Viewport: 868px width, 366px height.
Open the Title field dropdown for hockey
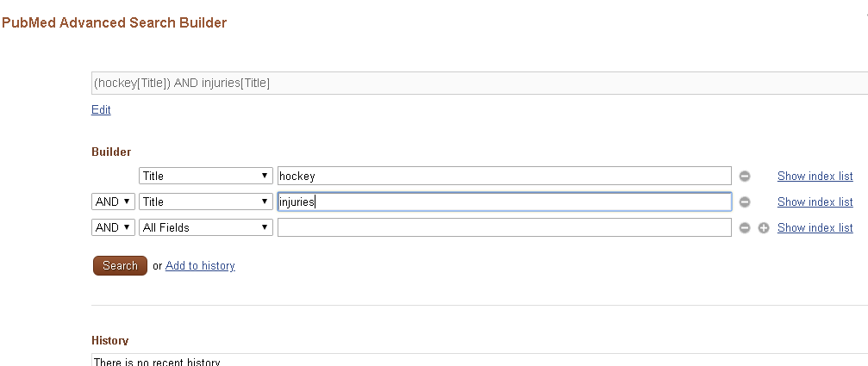206,176
